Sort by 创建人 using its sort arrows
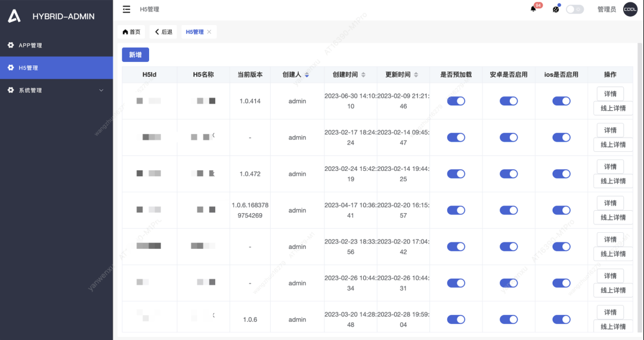This screenshot has height=340, width=644. pyautogui.click(x=307, y=74)
